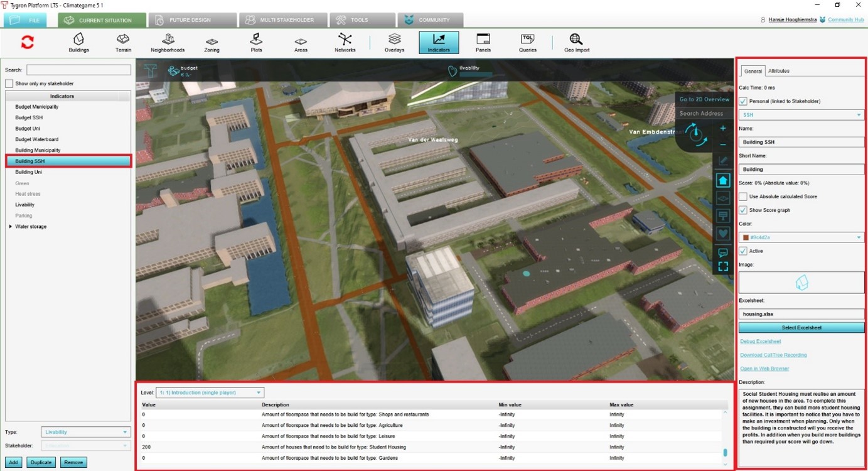The image size is (868, 471).
Task: Click the Debug Excelsheet link
Action: [x=760, y=342]
